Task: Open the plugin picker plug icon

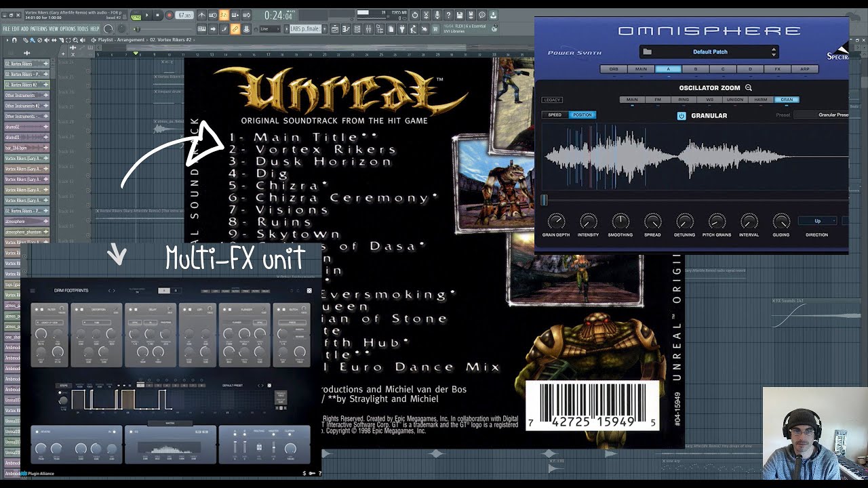Action: 402,29
